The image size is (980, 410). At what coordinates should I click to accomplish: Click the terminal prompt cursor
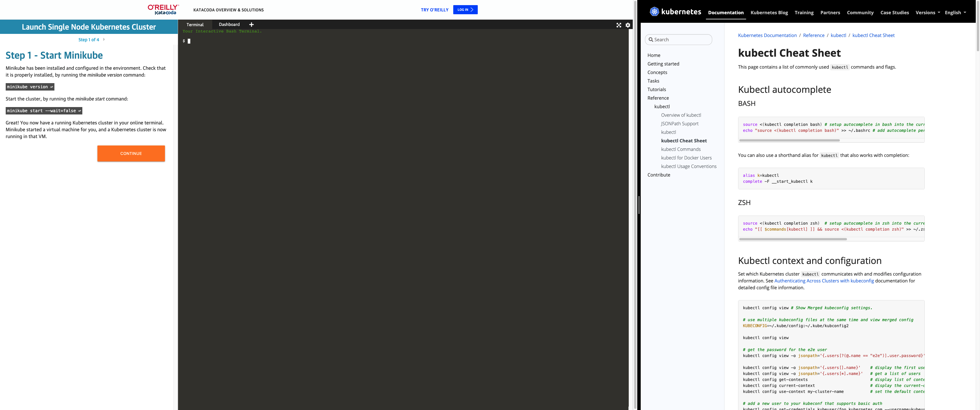[x=189, y=41]
